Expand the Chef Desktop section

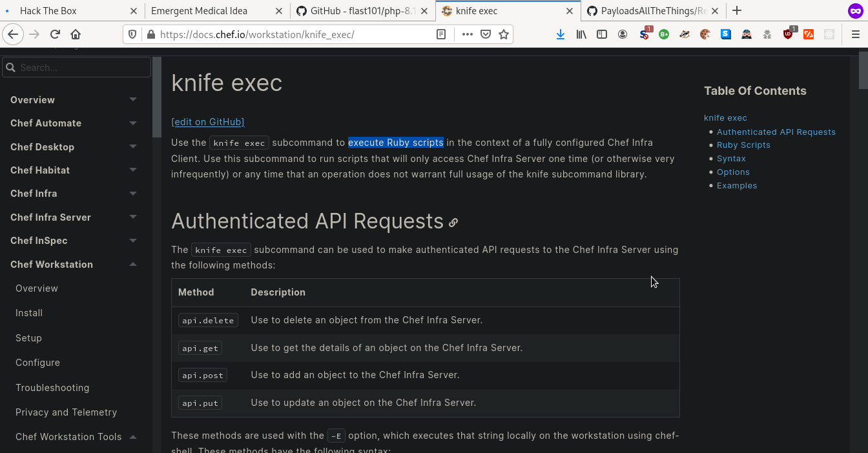133,146
